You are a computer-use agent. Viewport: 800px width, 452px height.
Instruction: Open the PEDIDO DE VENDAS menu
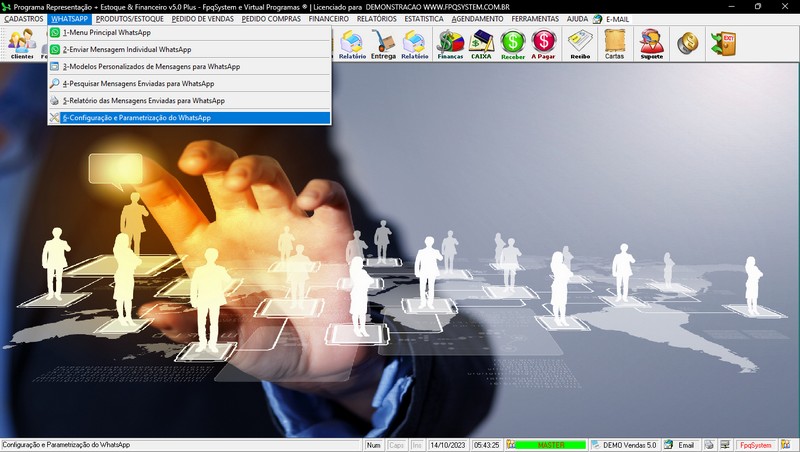203,19
